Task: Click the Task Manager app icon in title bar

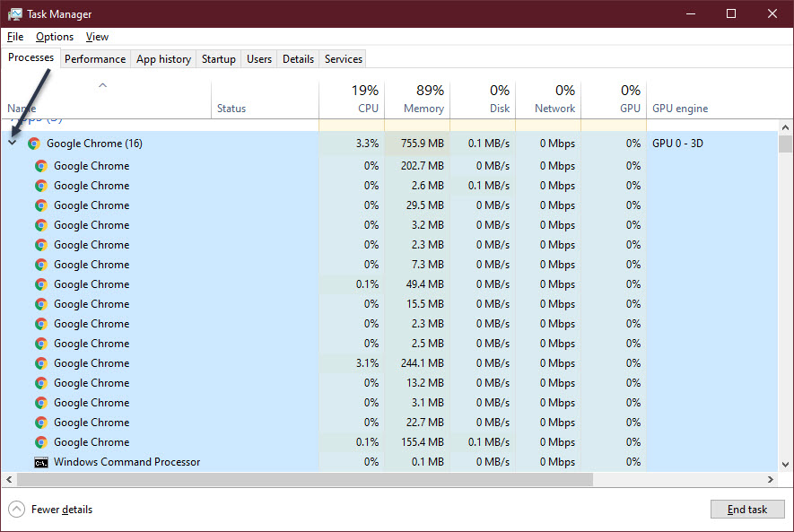Action: pyautogui.click(x=14, y=14)
